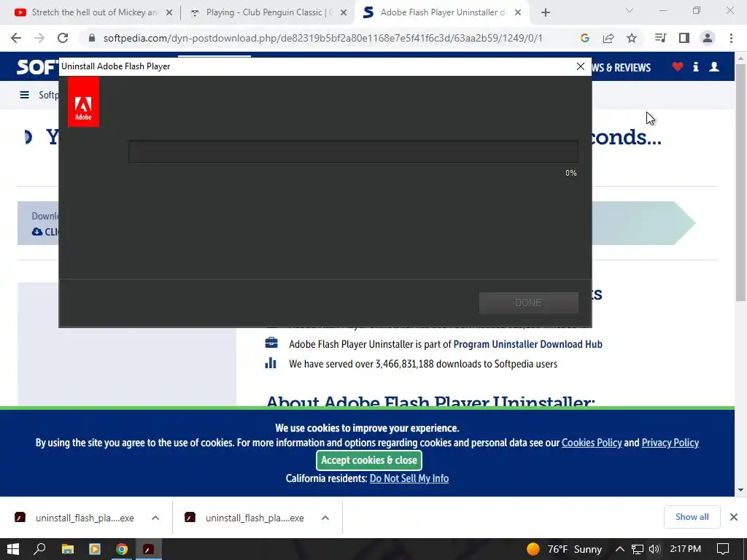The width and height of the screenshot is (747, 560).
Task: Show all downloads
Action: coord(692,517)
